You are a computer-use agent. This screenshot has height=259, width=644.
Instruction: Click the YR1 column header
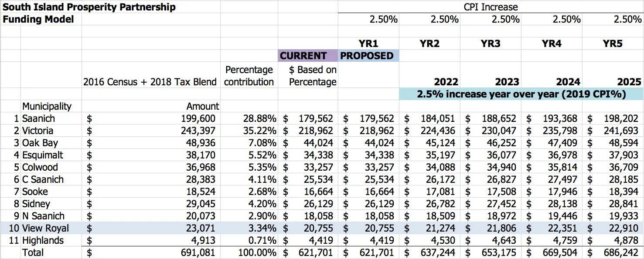click(368, 44)
